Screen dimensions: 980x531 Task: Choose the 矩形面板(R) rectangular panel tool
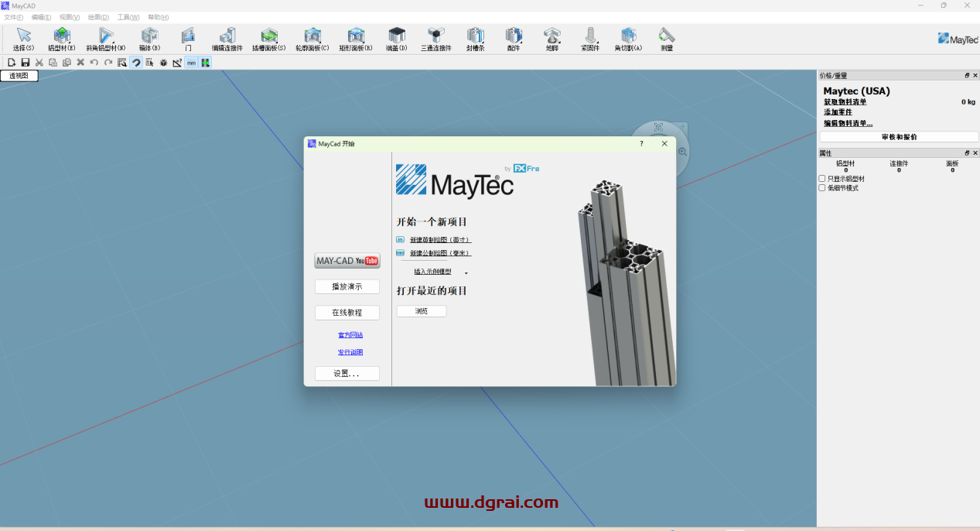point(356,39)
